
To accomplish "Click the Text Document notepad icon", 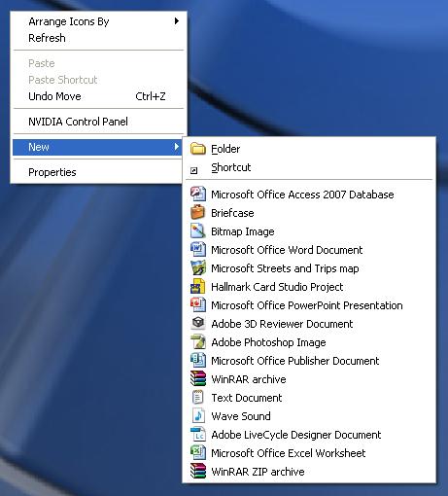I will tap(198, 397).
